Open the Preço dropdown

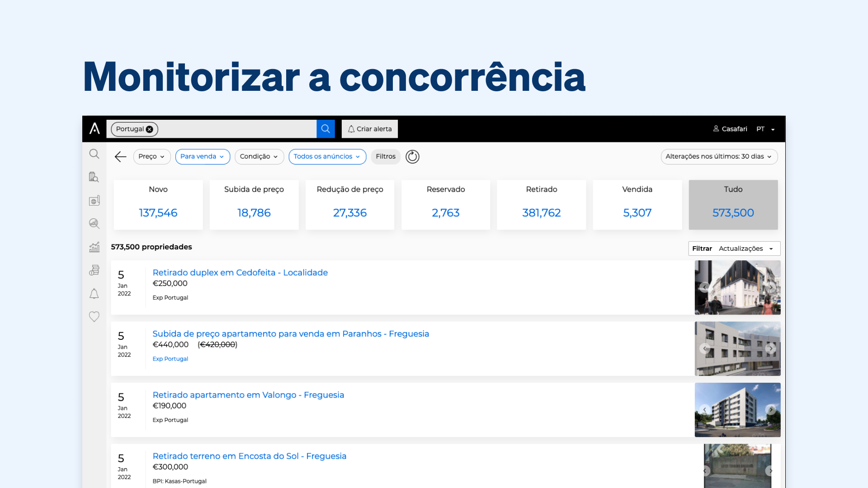pos(151,156)
